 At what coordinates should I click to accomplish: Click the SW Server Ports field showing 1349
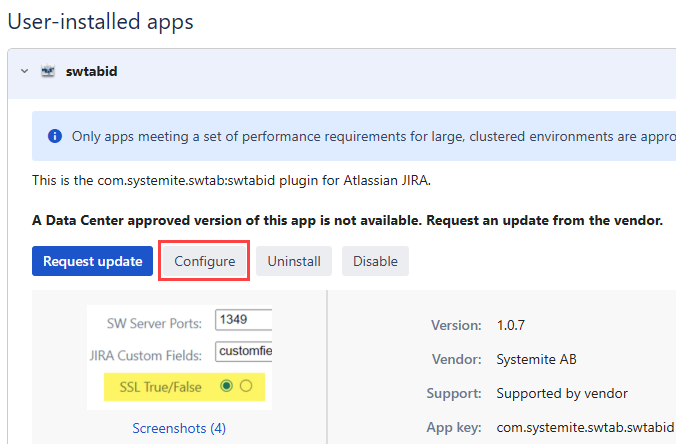pyautogui.click(x=244, y=319)
